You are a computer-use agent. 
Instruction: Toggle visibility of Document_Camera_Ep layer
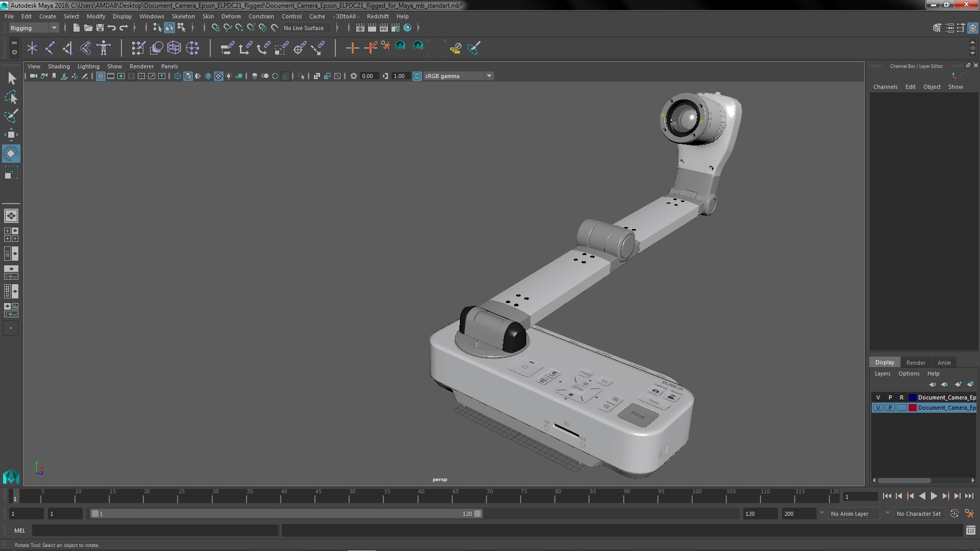point(879,397)
